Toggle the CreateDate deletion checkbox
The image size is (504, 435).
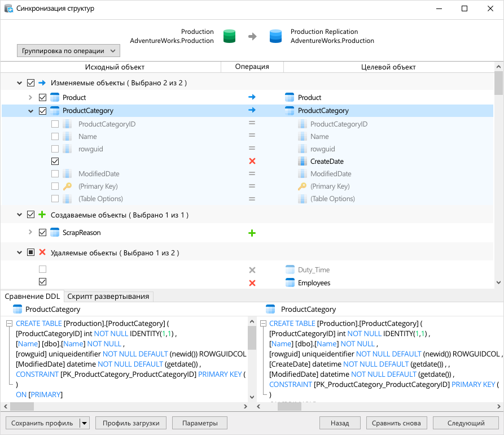tap(55, 161)
